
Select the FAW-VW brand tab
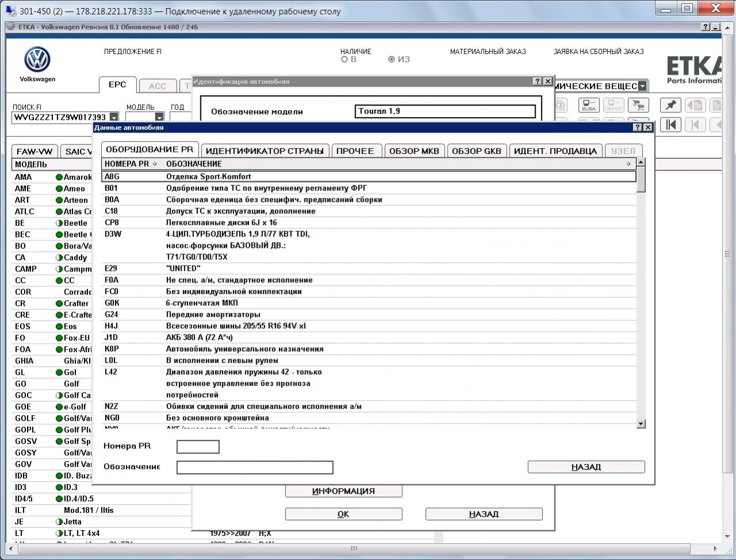35,151
